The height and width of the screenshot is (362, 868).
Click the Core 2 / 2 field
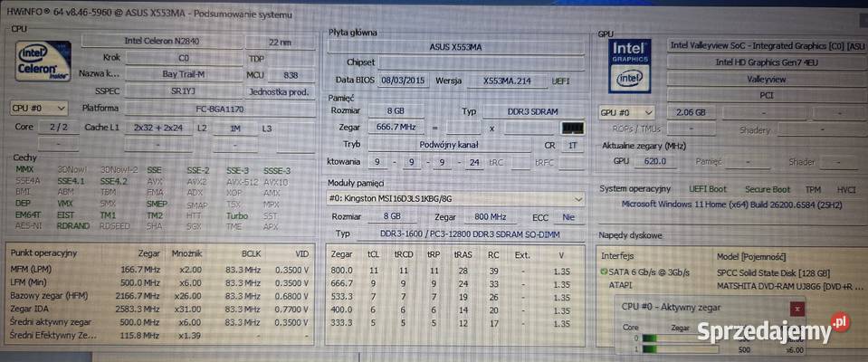click(x=58, y=128)
